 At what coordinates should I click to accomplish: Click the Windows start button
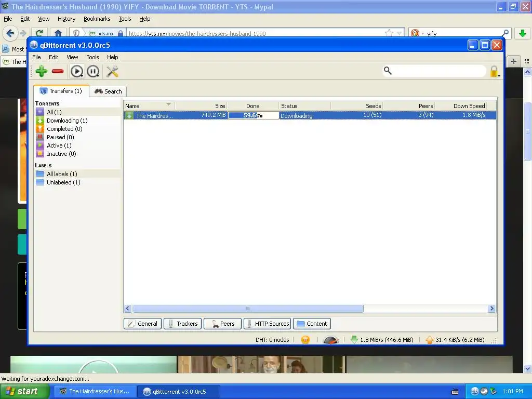click(x=25, y=392)
